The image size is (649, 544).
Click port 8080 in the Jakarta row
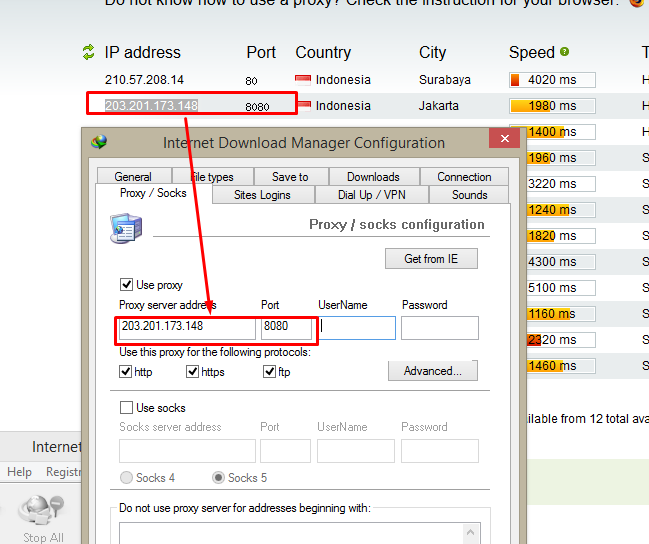coord(257,107)
